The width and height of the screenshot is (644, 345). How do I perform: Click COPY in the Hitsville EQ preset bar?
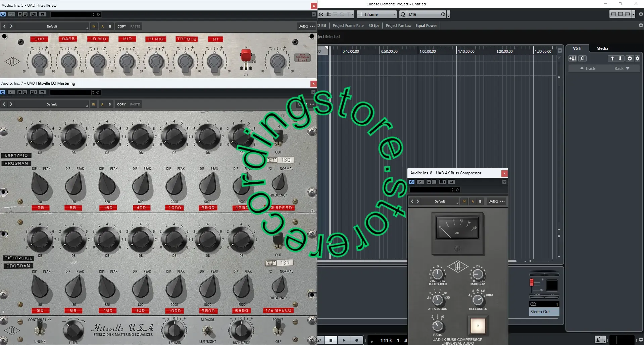click(x=122, y=26)
